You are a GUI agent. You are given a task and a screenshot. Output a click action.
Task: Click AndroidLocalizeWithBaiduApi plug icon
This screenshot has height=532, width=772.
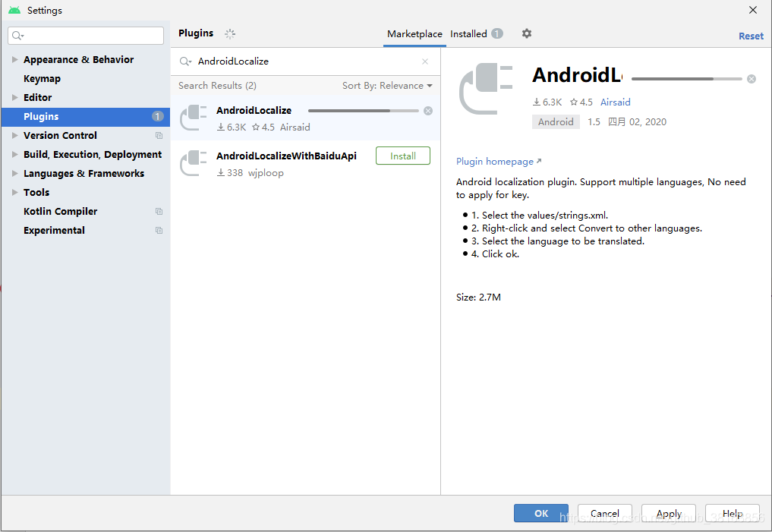point(193,163)
